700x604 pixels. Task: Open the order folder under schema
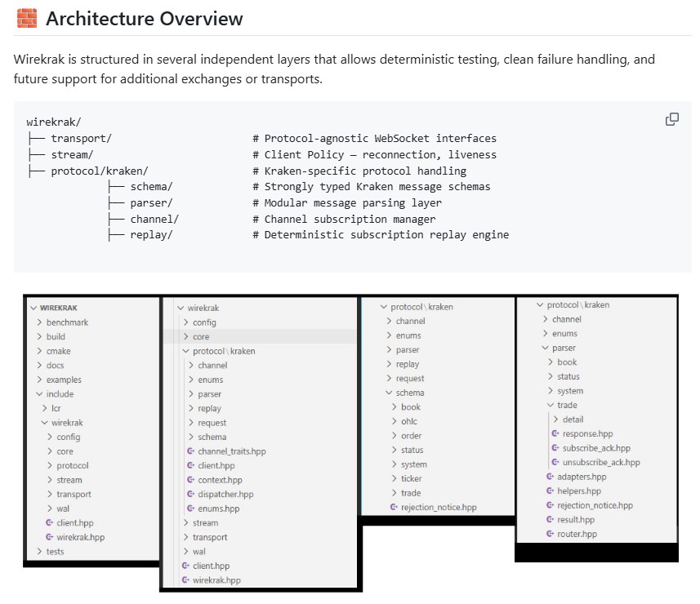[411, 435]
